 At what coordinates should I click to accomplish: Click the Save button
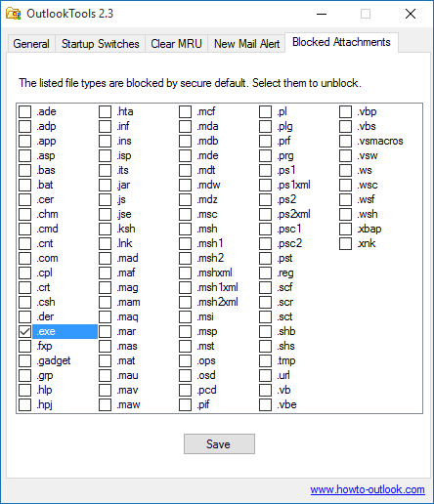click(219, 443)
